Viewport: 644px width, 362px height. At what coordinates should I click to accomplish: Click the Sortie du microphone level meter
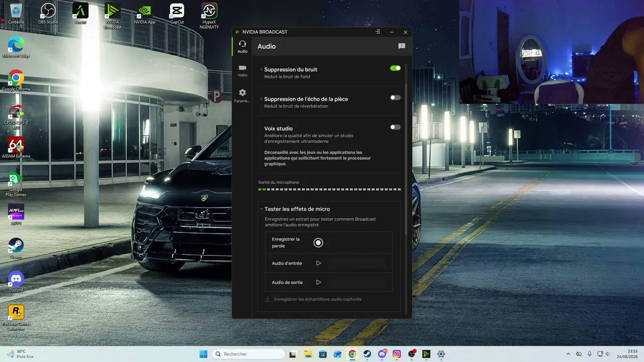click(x=330, y=190)
